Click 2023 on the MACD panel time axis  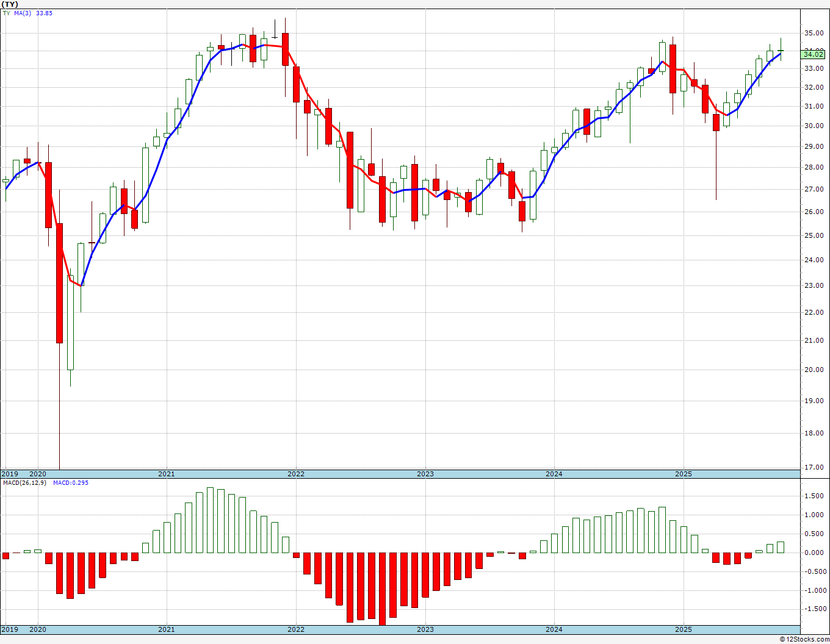(x=425, y=629)
